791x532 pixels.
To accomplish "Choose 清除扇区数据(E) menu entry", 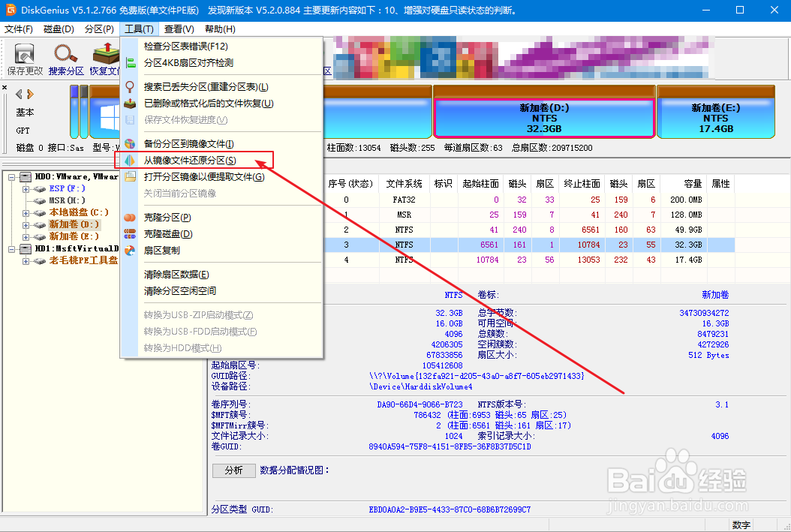I will (221, 275).
